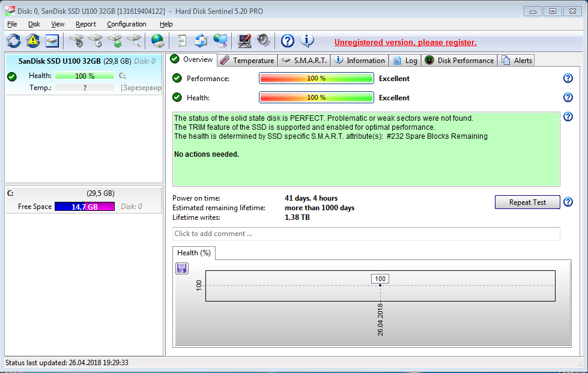Click the Status last updated status bar text
The height and width of the screenshot is (373, 588).
click(67, 363)
